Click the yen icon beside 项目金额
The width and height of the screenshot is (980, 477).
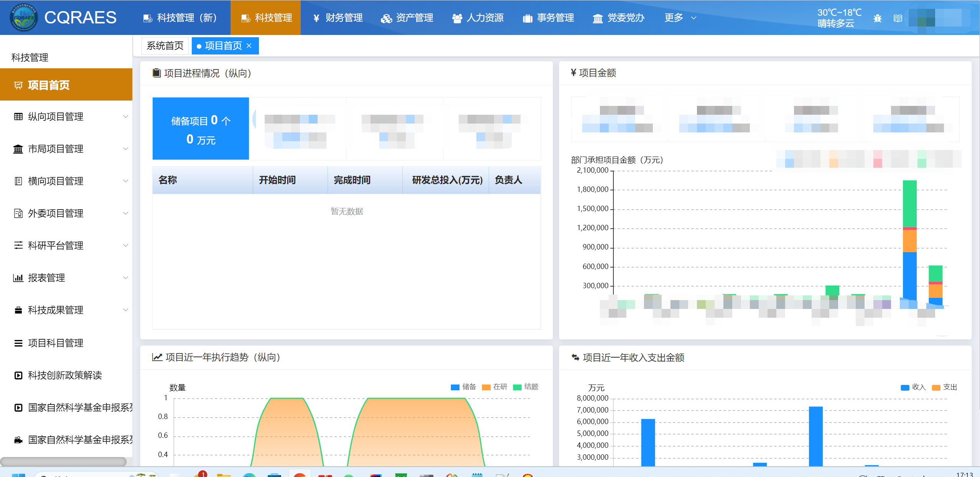573,73
